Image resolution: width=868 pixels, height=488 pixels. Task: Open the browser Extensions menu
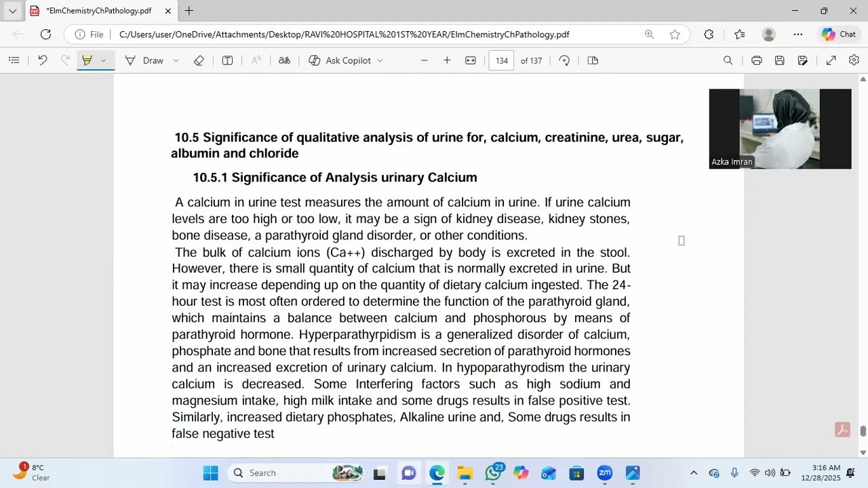(709, 34)
